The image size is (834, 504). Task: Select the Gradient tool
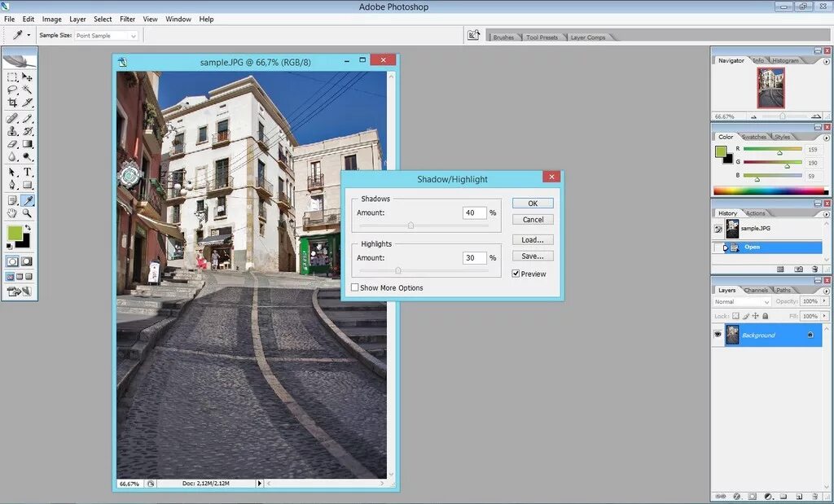(27, 143)
